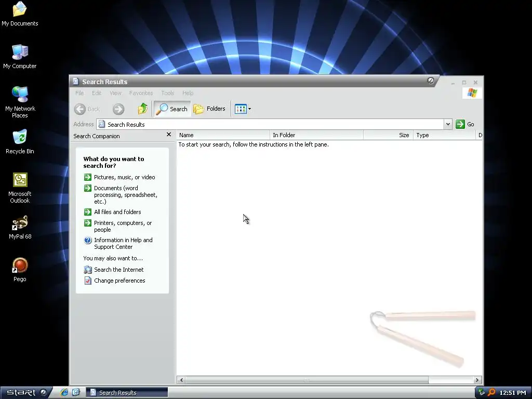Click the Search Results title bar icon
Image resolution: width=532 pixels, height=399 pixels.
[76, 82]
